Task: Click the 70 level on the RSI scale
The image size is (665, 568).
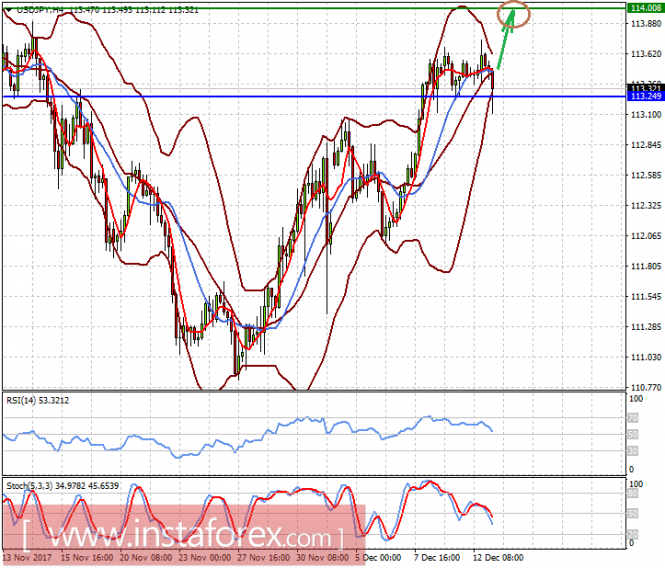Action: click(x=632, y=418)
